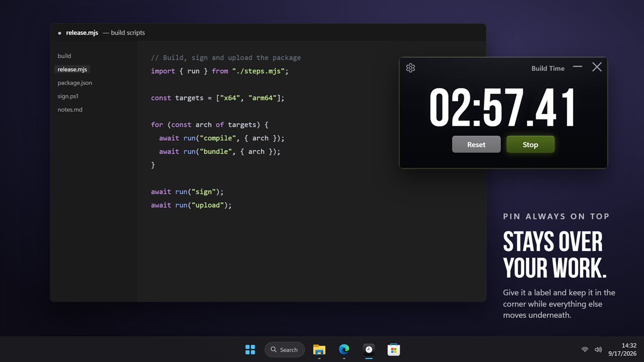Viewport: 644px width, 362px height.
Task: Click the await run("sign") line
Action: coord(187,192)
